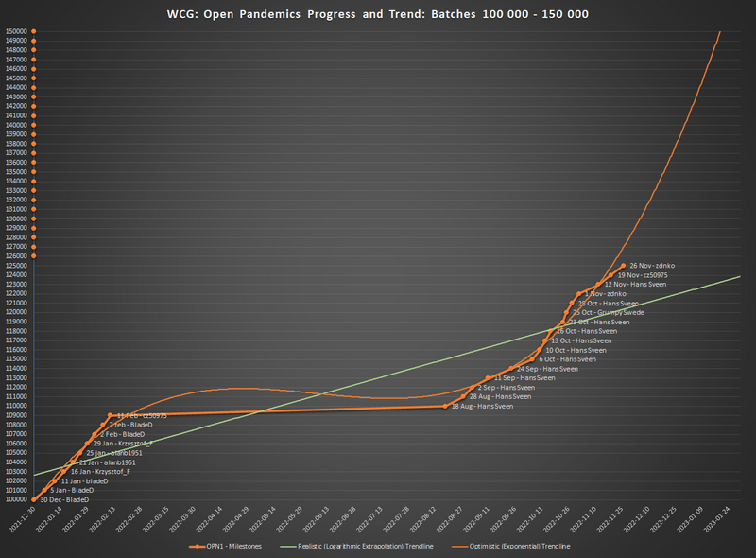Screen dimensions: 756x558
Task: Click the '16 Oct - Hans Sveen' data label
Action: 587,331
